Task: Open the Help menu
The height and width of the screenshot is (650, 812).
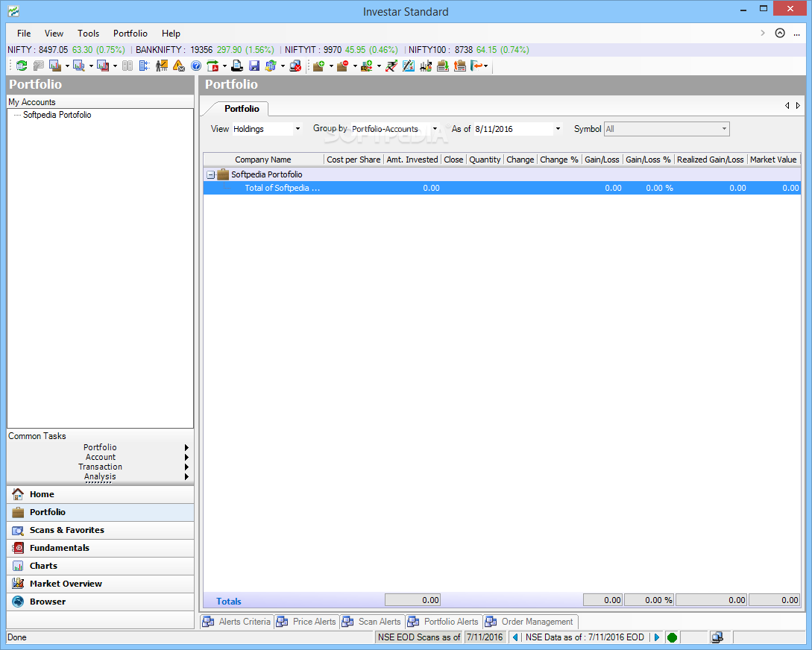Action: coord(171,33)
